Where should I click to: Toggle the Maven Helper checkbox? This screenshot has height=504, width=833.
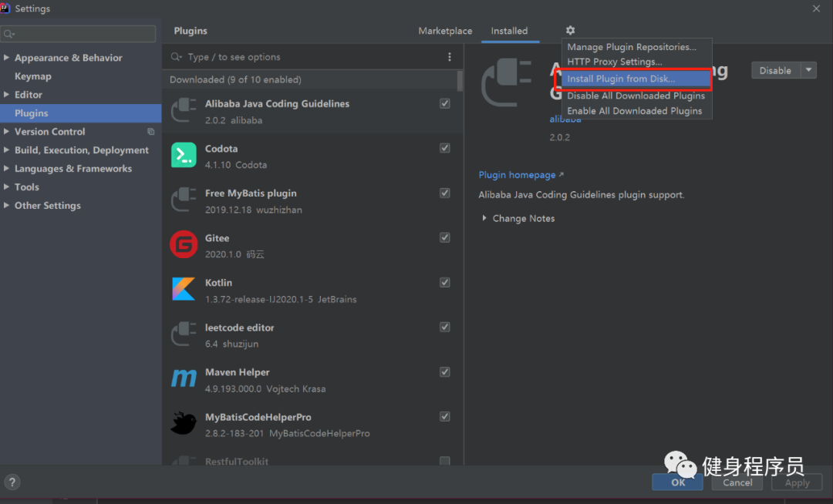(445, 372)
